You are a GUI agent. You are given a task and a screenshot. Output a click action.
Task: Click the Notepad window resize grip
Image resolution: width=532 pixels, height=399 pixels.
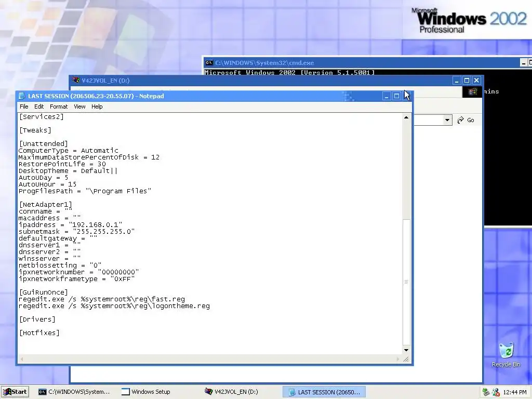click(406, 359)
